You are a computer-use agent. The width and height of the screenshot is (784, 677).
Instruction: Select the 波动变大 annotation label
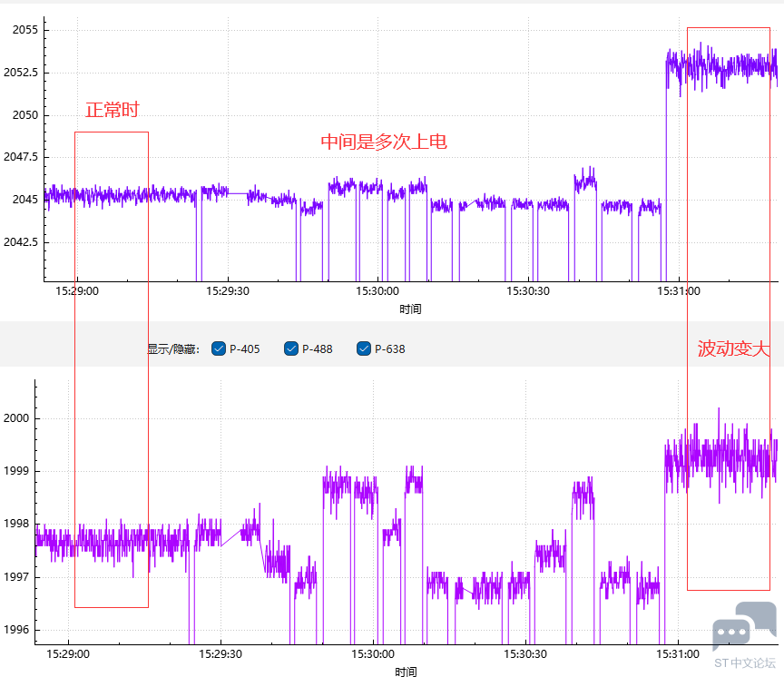point(733,348)
